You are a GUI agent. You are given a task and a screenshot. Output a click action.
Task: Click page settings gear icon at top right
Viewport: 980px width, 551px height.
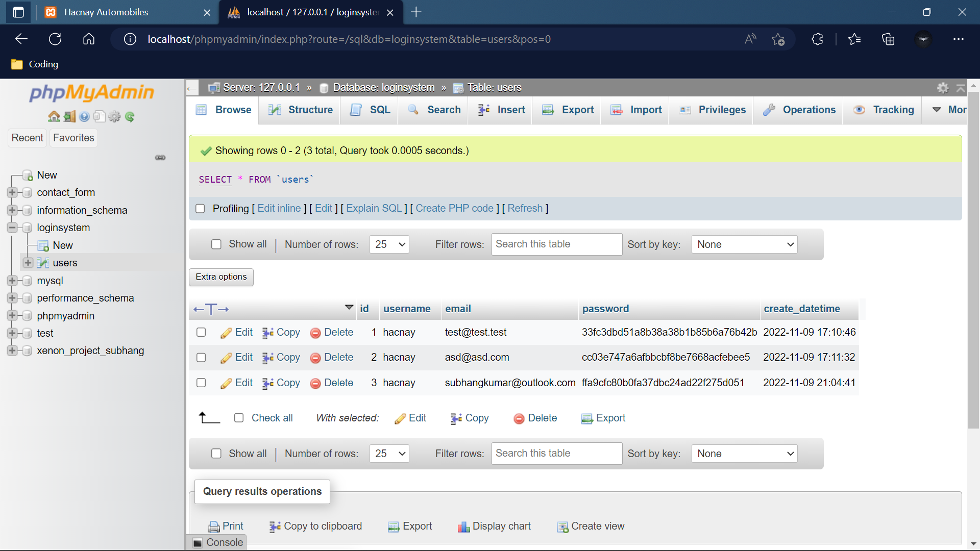[x=943, y=88]
